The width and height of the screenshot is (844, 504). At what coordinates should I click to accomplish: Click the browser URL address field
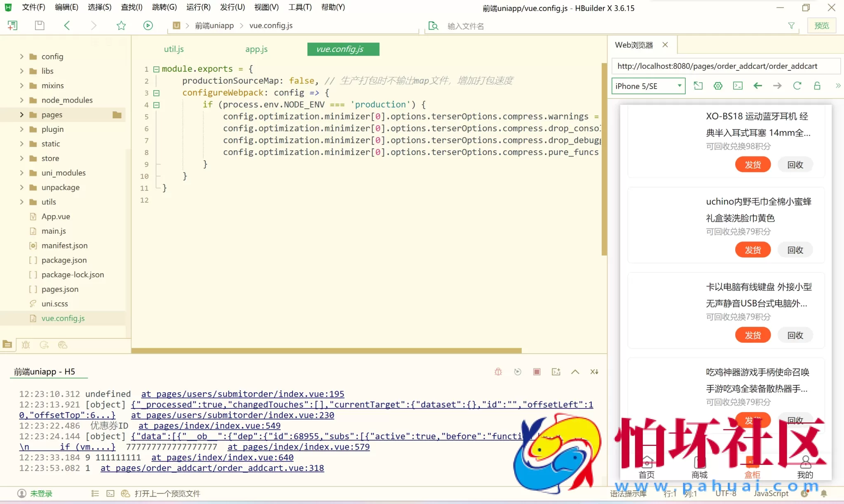pos(725,66)
